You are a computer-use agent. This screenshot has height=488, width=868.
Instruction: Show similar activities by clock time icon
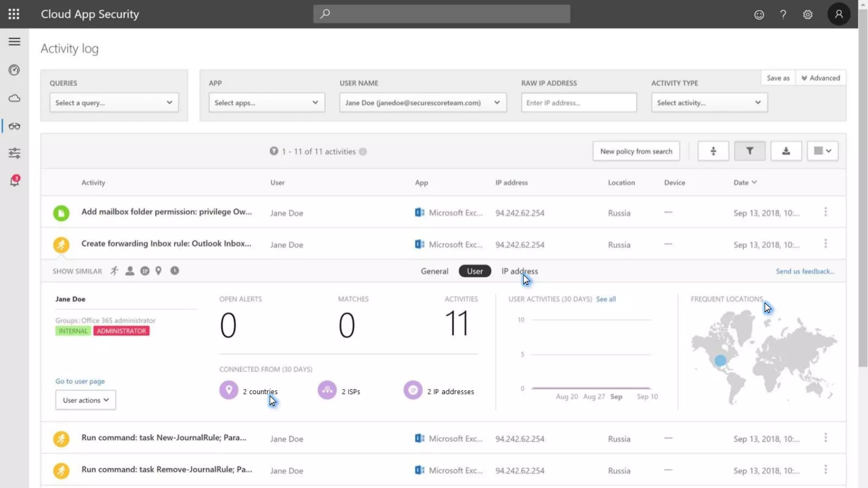pos(175,271)
